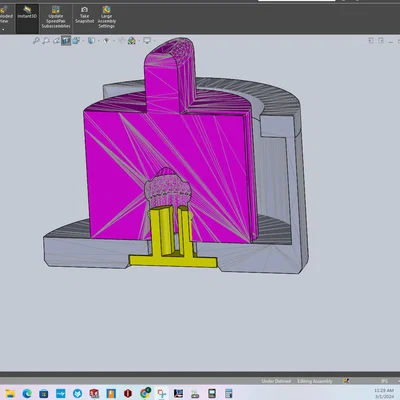Click Take Snapshot camera tool
The width and height of the screenshot is (400, 400).
coord(84,15)
